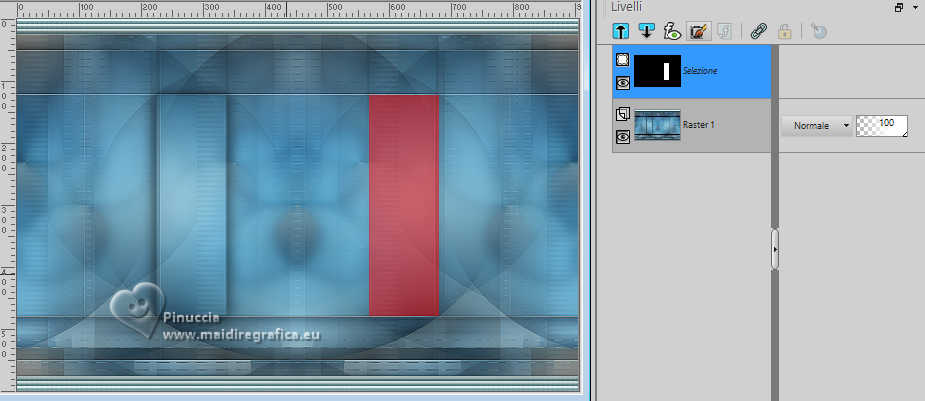925x401 pixels.
Task: Click the horizontal ruler above the canvas
Action: [297, 9]
